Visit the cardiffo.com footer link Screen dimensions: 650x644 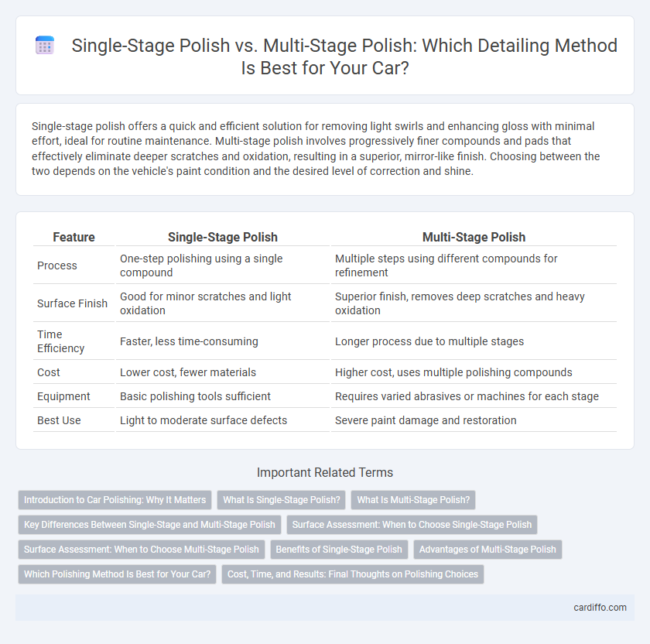click(x=600, y=608)
